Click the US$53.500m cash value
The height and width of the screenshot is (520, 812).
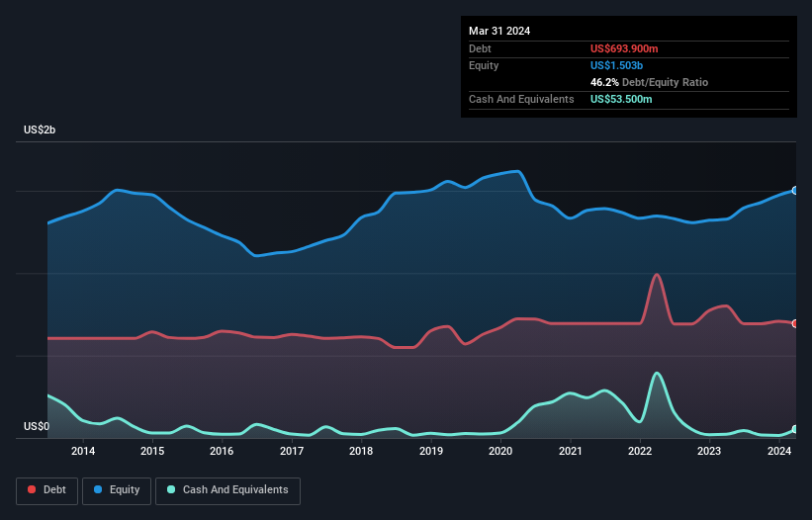pyautogui.click(x=621, y=99)
